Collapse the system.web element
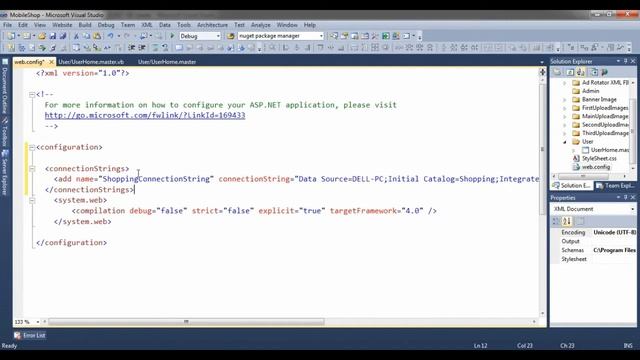Screen dimensions: 640x360 pyautogui.click(x=32, y=200)
